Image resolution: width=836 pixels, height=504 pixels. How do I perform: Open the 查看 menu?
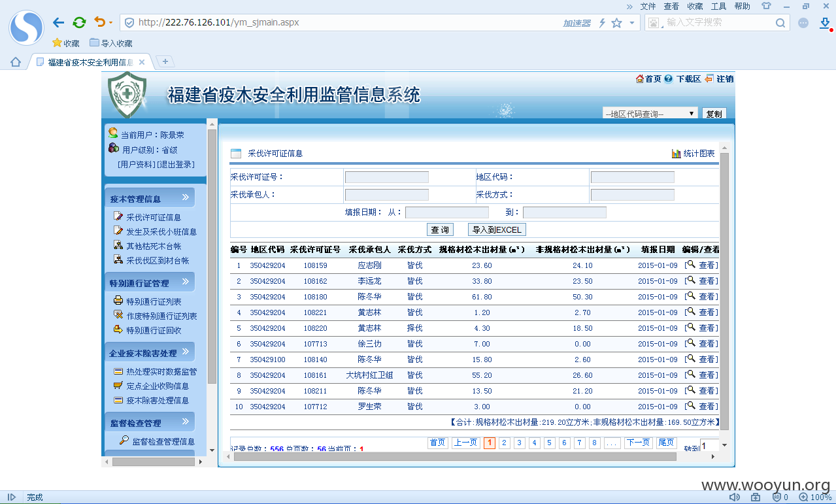671,6
